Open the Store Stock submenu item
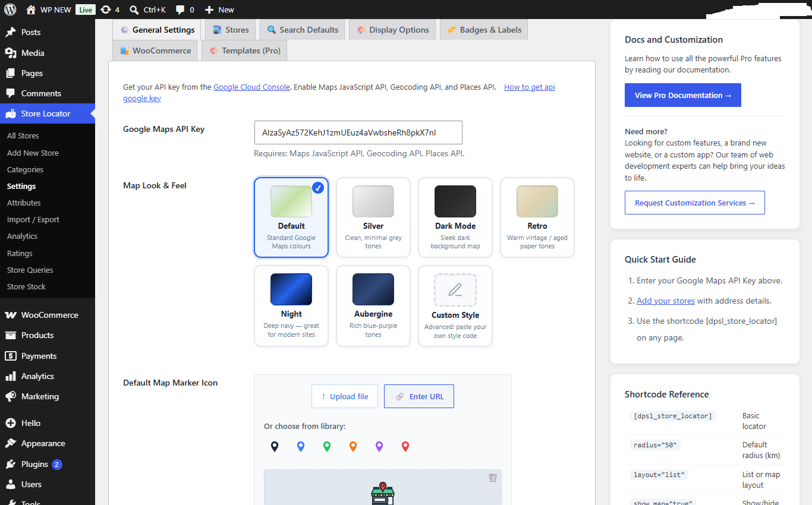Image resolution: width=812 pixels, height=505 pixels. tap(26, 286)
